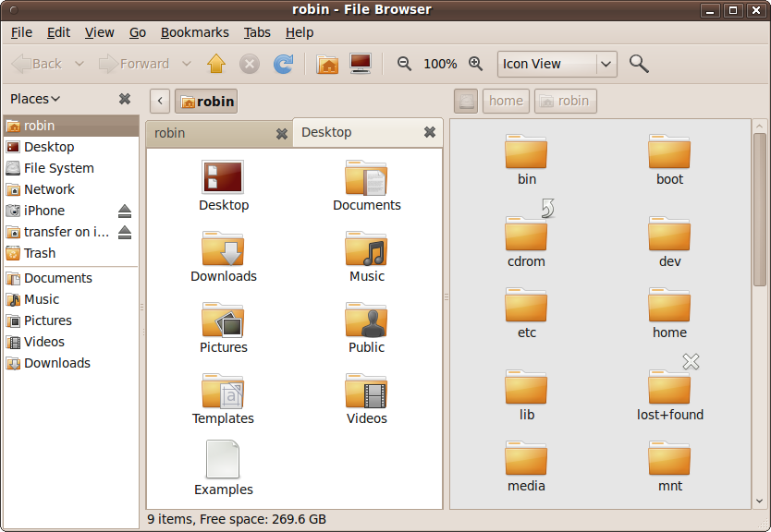Eject the 'transfer on i...' volume
This screenshot has width=771, height=532.
[122, 232]
